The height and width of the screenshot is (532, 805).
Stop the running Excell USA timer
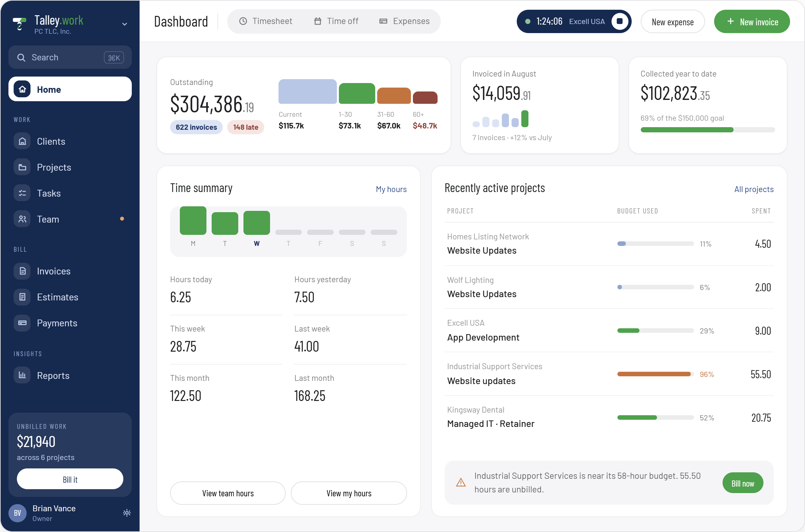click(x=620, y=21)
